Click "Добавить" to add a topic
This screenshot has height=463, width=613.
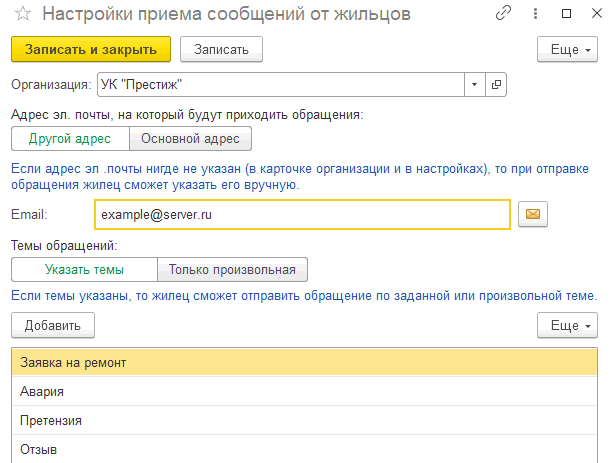click(53, 325)
